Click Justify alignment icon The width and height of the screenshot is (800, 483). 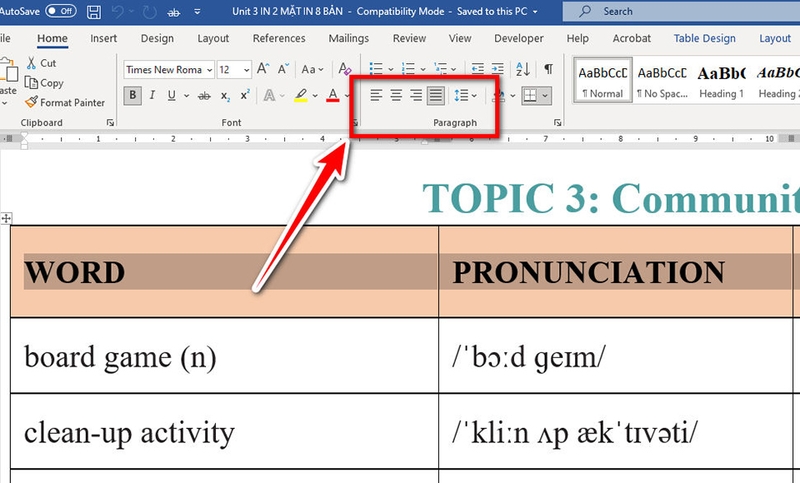click(436, 95)
